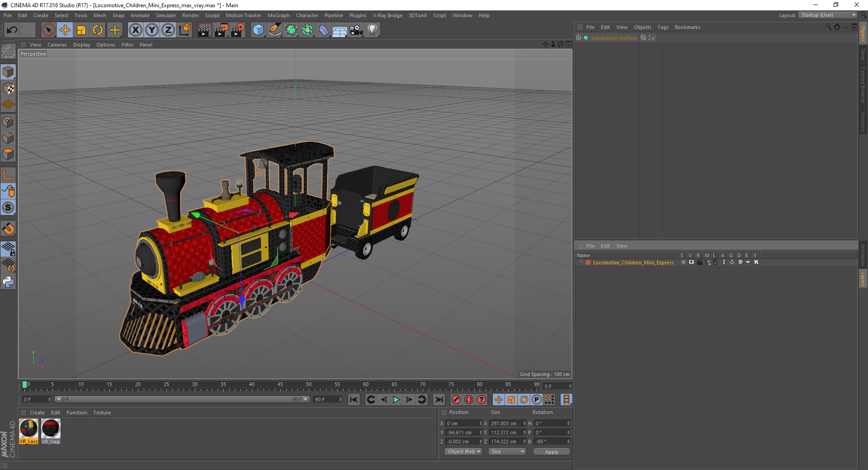This screenshot has width=868, height=470.
Task: Open the V-Ray Bridge menu
Action: click(x=387, y=15)
